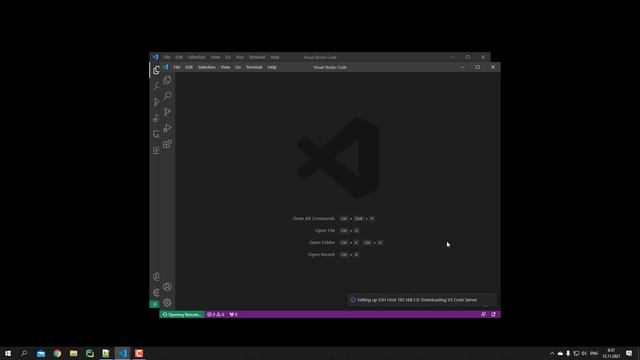The height and width of the screenshot is (360, 640).
Task: Open Manage gear icon in back VS Code window
Action: click(156, 293)
